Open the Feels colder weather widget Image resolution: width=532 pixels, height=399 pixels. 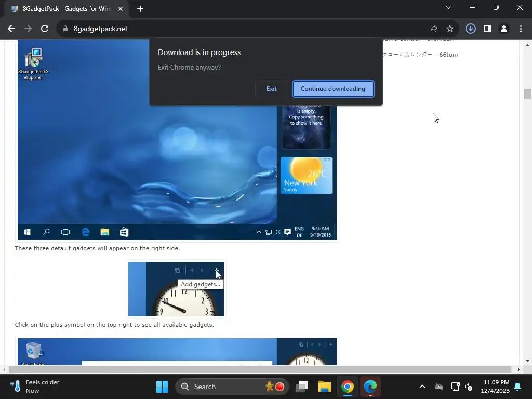click(x=35, y=387)
